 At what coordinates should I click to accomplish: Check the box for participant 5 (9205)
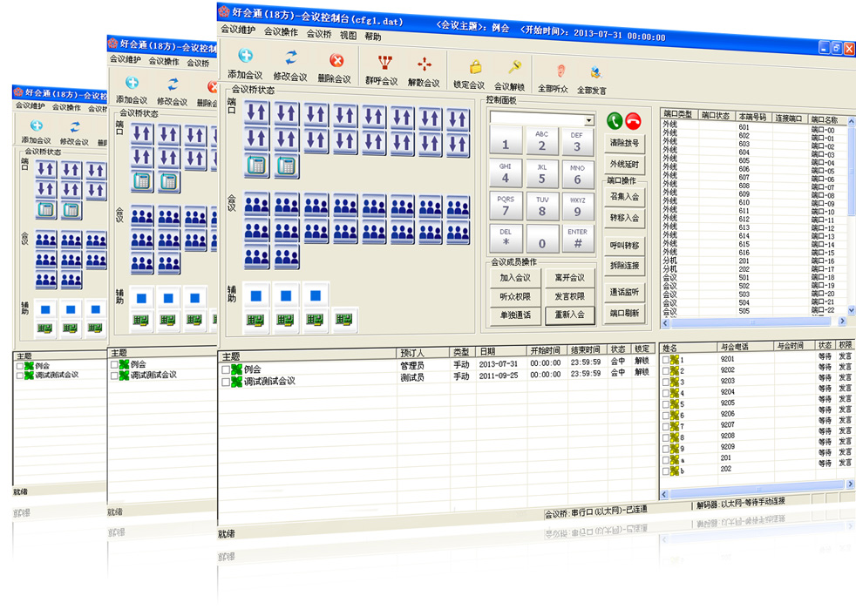click(667, 403)
